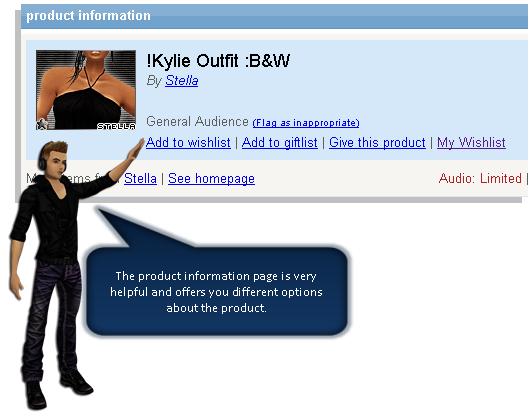Click the star badge on product thumbnail
Viewport: 532px width, 416px height.
tap(42, 124)
